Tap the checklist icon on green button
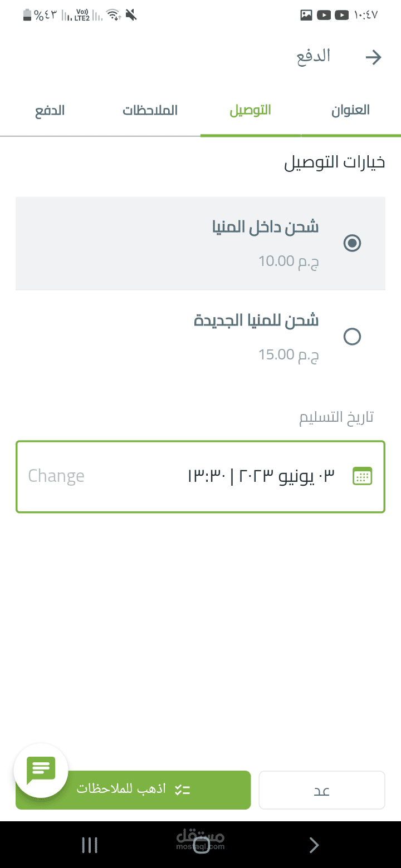The image size is (401, 868). point(183,790)
